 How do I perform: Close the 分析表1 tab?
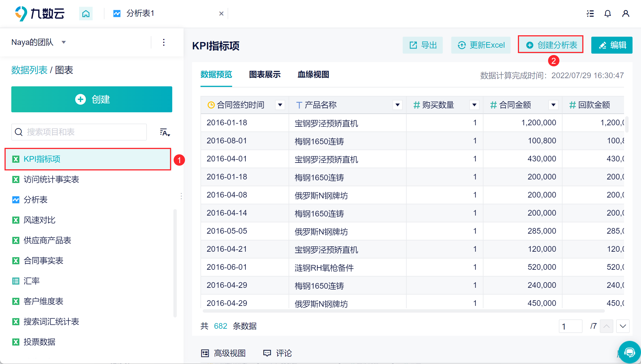tap(221, 14)
